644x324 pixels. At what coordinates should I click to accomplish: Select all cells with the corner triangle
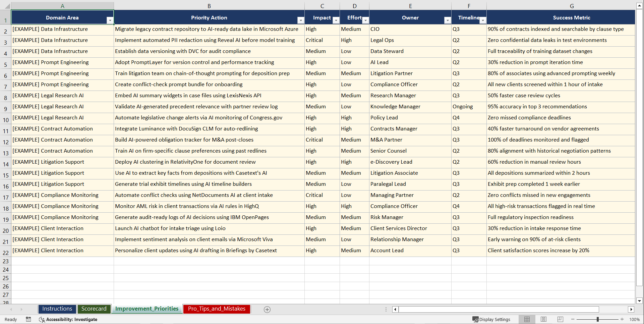tap(7, 6)
